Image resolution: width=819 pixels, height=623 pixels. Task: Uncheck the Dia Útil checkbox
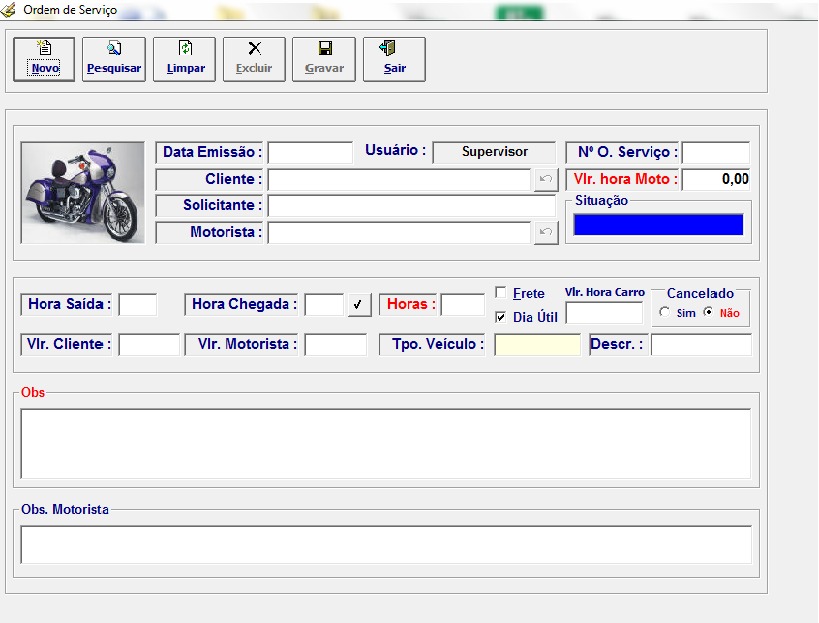[501, 317]
